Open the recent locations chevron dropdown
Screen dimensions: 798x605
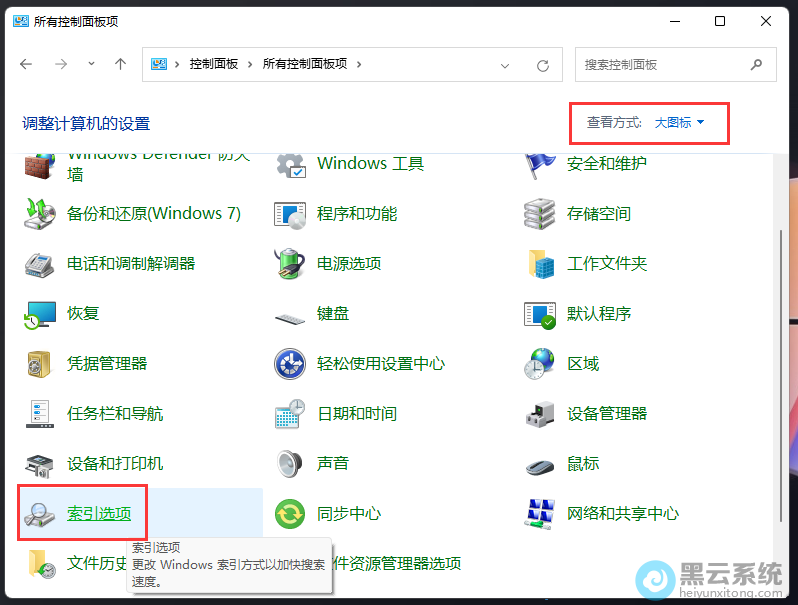point(92,64)
